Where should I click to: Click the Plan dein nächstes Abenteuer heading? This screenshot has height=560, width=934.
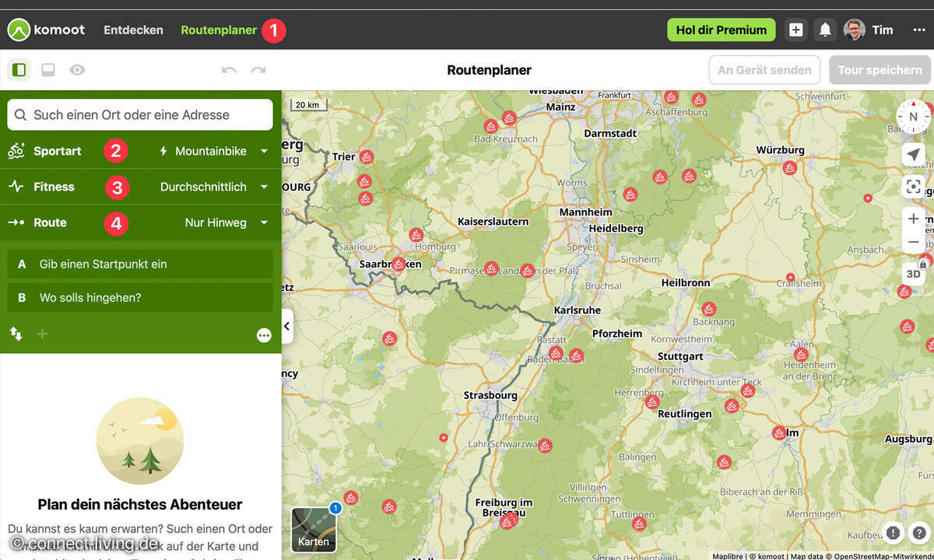click(140, 505)
